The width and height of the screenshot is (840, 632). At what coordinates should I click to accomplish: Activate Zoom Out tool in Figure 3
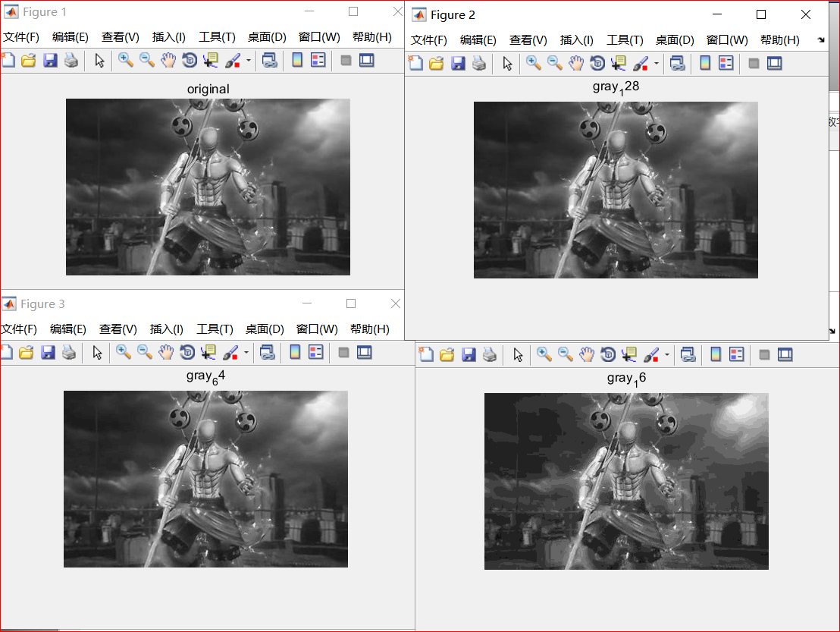[x=145, y=353]
